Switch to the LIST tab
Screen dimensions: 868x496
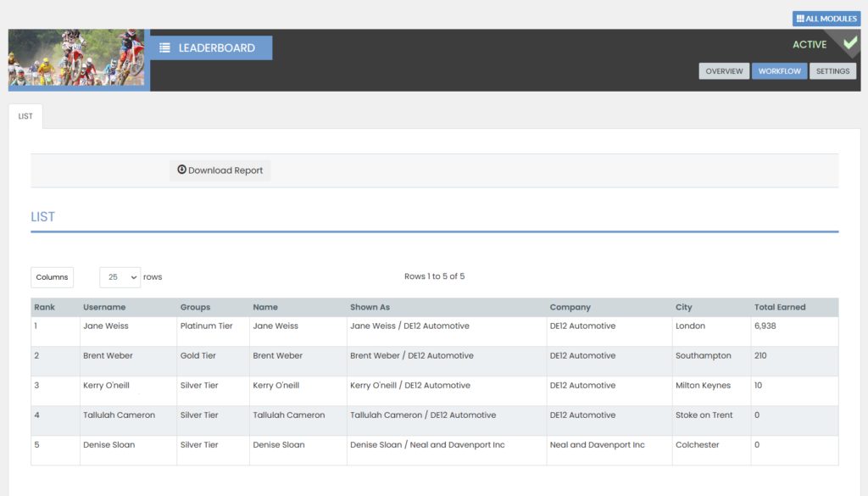pos(25,116)
